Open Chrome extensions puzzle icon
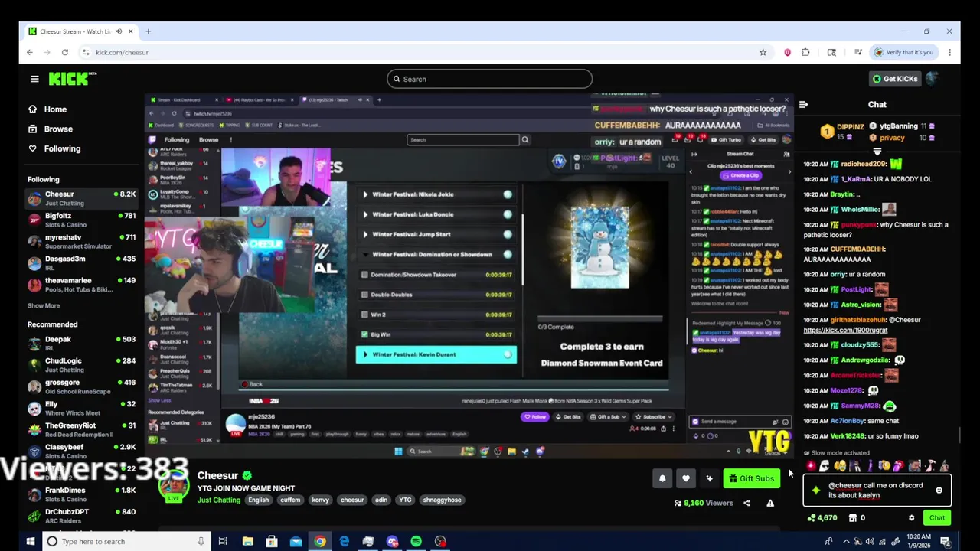Viewport: 980px width, 551px height. 805,52
